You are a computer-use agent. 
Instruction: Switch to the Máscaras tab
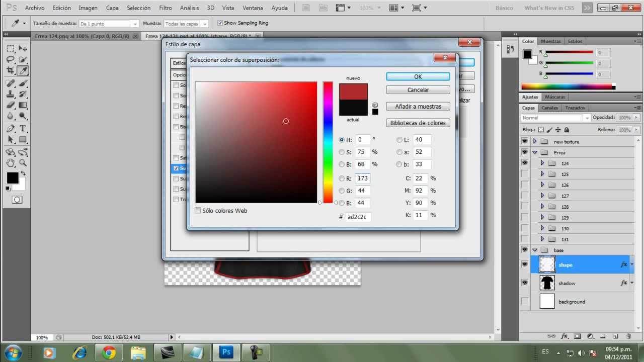pos(555,97)
